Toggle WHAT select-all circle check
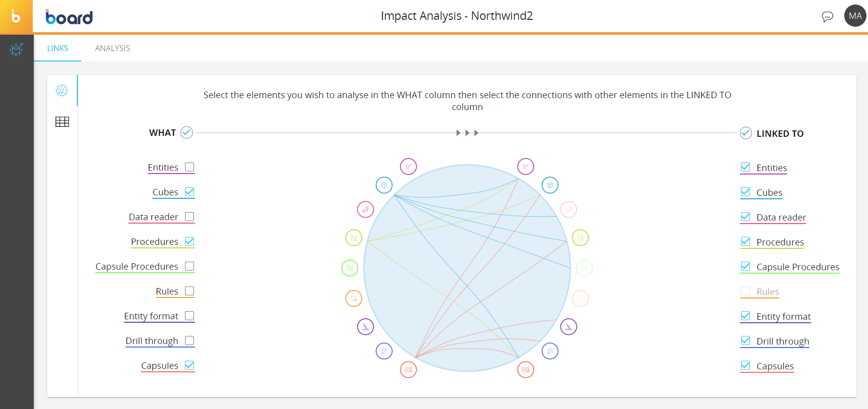The width and height of the screenshot is (868, 409). coord(186,132)
